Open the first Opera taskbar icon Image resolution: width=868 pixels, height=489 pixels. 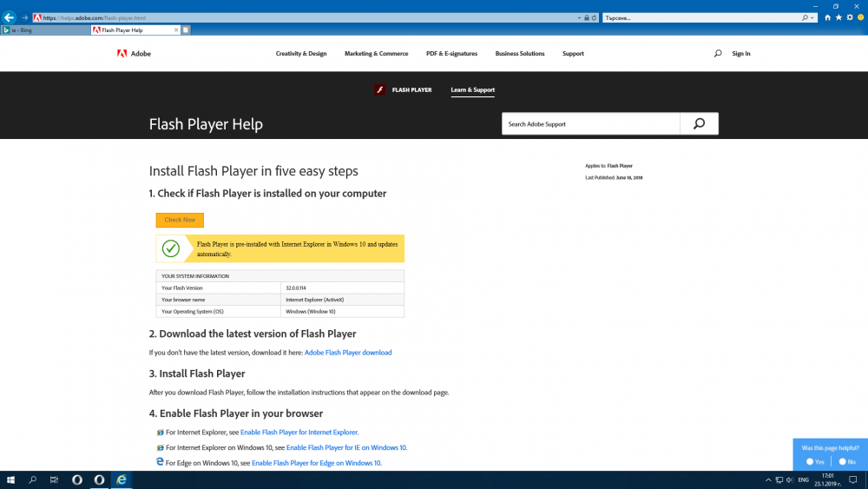click(77, 479)
